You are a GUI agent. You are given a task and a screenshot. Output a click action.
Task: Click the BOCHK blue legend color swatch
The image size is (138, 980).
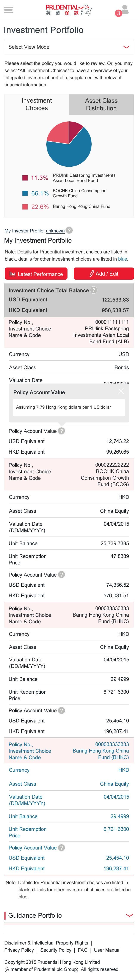[x=25, y=193]
